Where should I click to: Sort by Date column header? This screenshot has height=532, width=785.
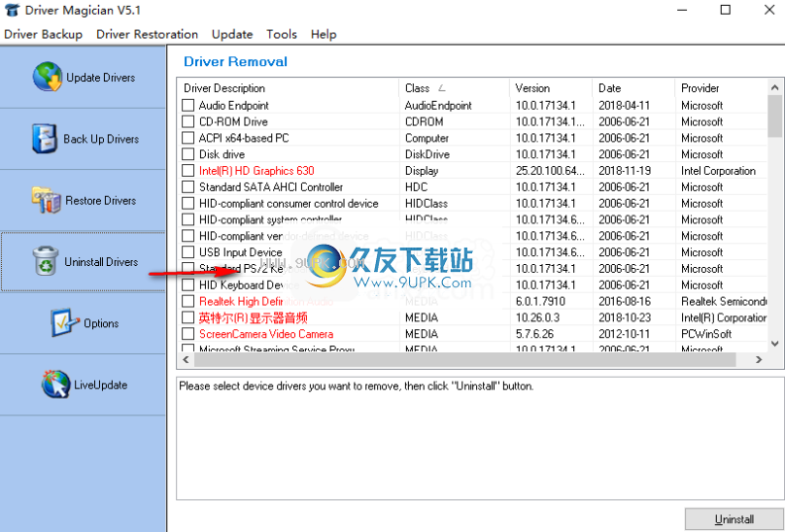click(633, 88)
